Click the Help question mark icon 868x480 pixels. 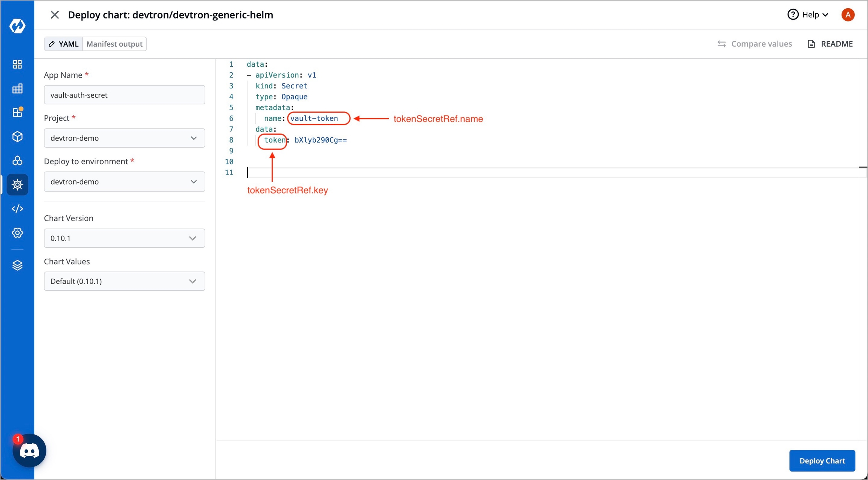(793, 15)
